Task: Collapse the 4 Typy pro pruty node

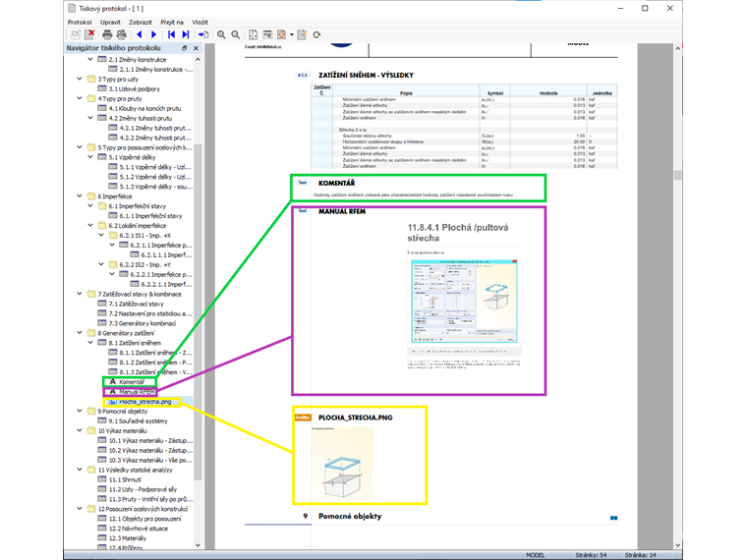Action: click(x=80, y=98)
